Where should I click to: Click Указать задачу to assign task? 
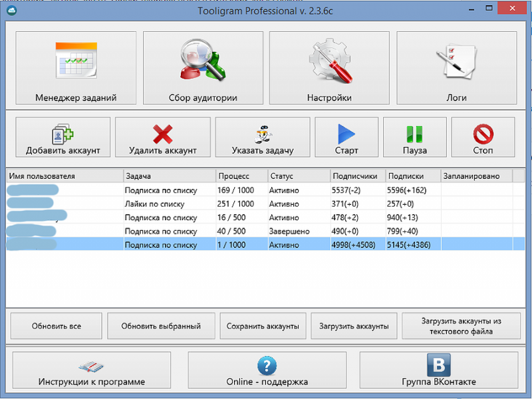coord(263,138)
